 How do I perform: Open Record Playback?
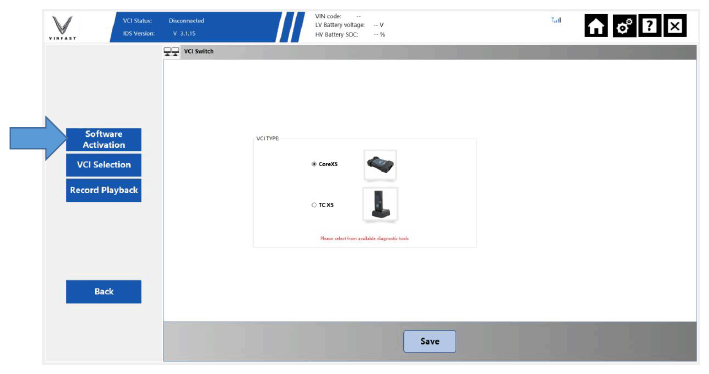[104, 190]
